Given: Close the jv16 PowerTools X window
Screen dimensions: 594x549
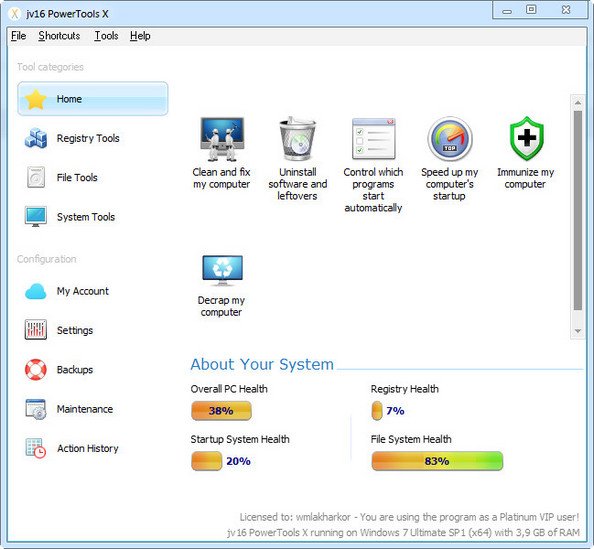Looking at the screenshot, I should coord(566,9).
